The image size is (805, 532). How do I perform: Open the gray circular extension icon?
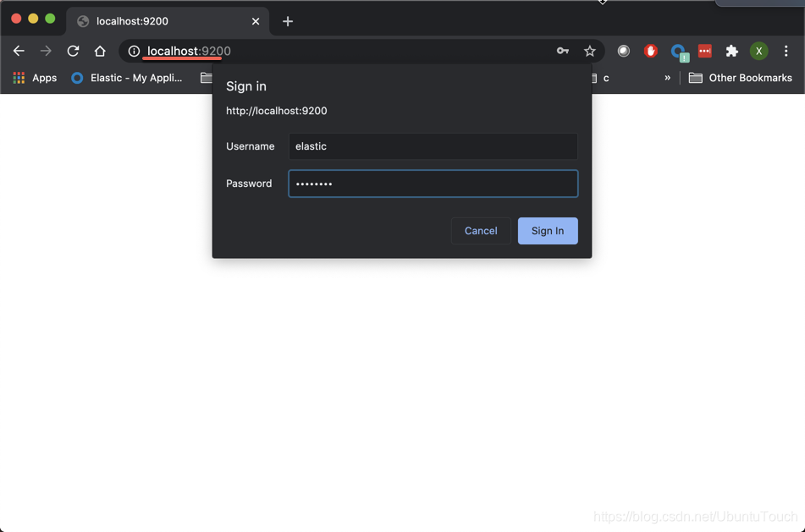tap(623, 51)
